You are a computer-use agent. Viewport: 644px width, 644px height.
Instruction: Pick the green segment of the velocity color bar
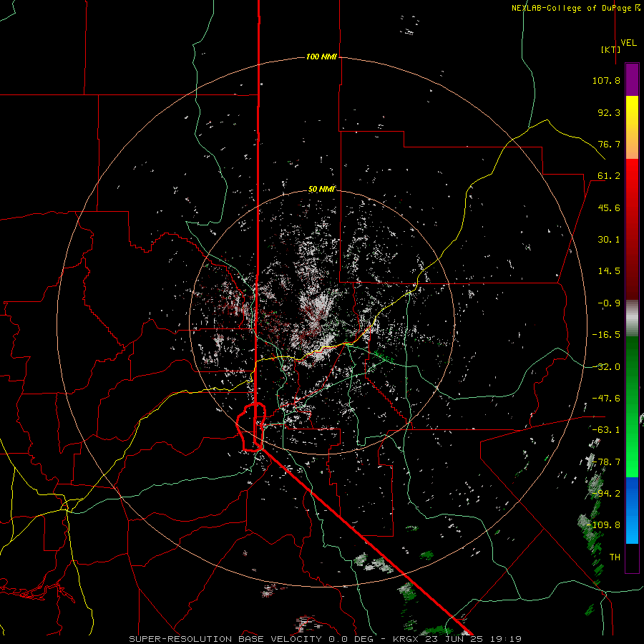click(632, 406)
